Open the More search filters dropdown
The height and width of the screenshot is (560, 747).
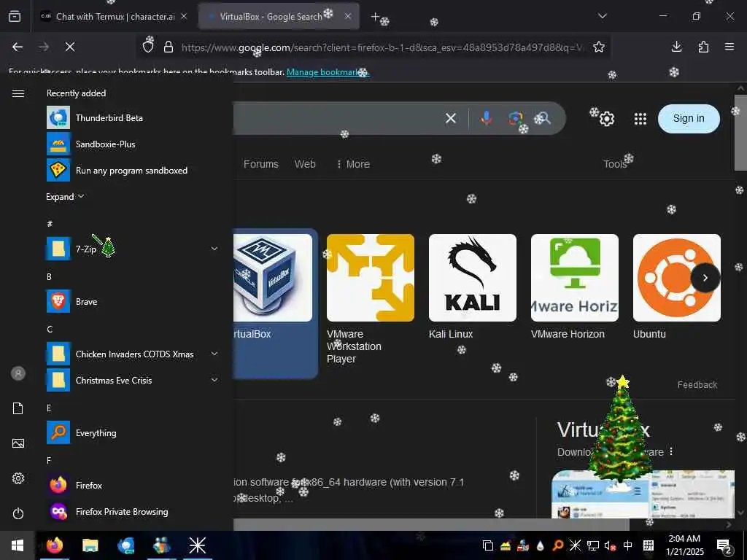click(x=353, y=164)
